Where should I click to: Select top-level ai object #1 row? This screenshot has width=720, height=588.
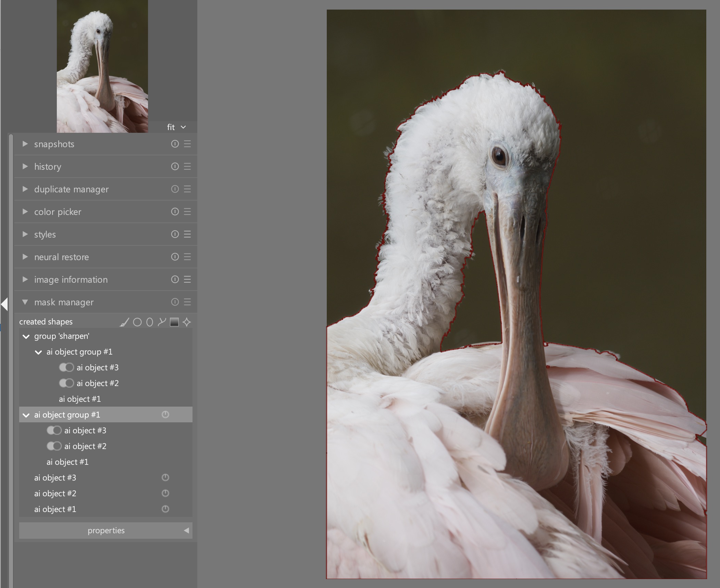(x=106, y=509)
